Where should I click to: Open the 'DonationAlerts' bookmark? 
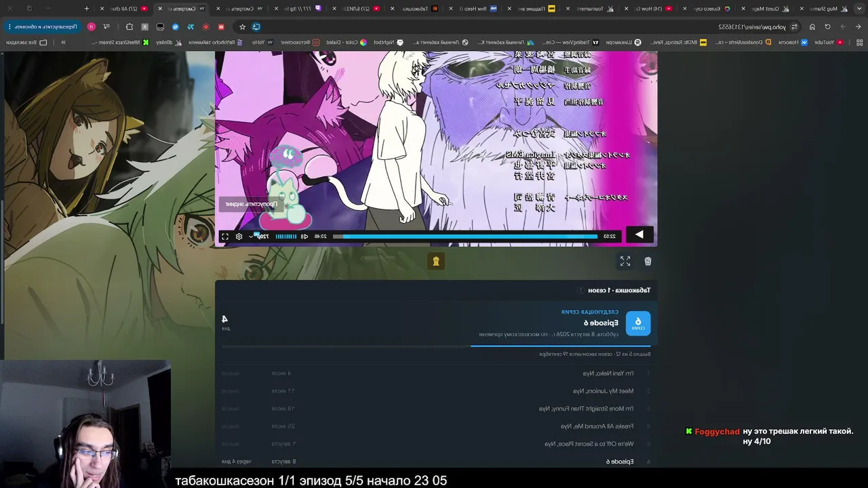point(743,42)
